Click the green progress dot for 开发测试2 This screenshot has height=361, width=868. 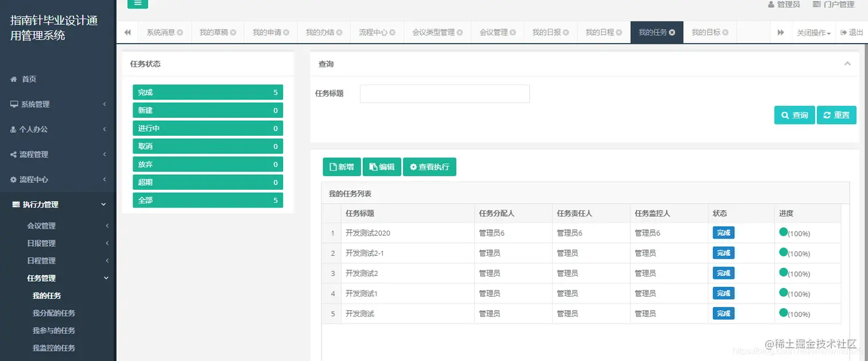(783, 272)
